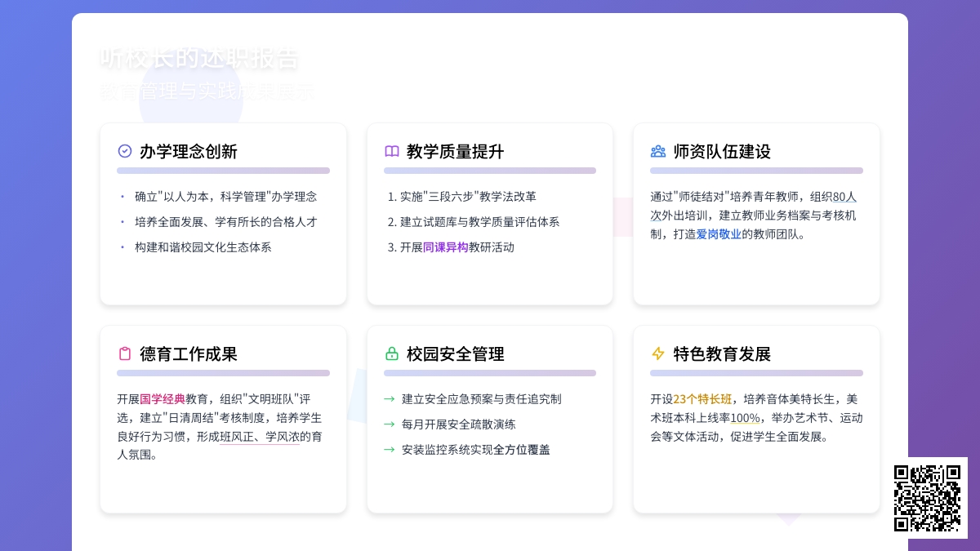980x551 pixels.
Task: Click the bold text 全方位覆盖
Action: (522, 450)
